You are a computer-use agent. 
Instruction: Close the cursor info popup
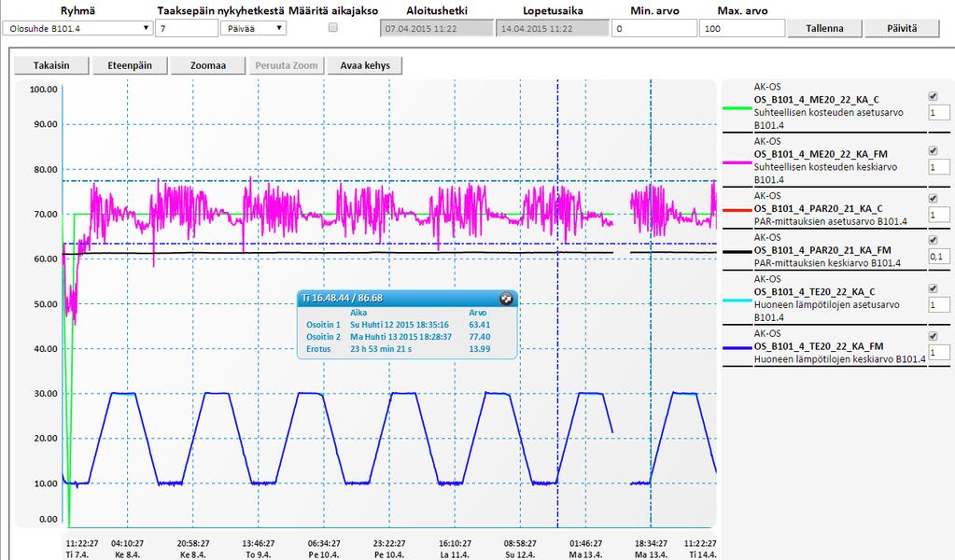[x=506, y=299]
